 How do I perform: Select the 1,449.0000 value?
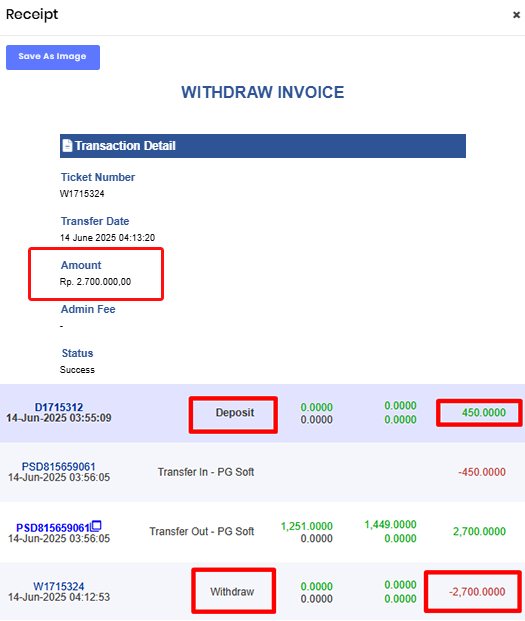point(390,524)
